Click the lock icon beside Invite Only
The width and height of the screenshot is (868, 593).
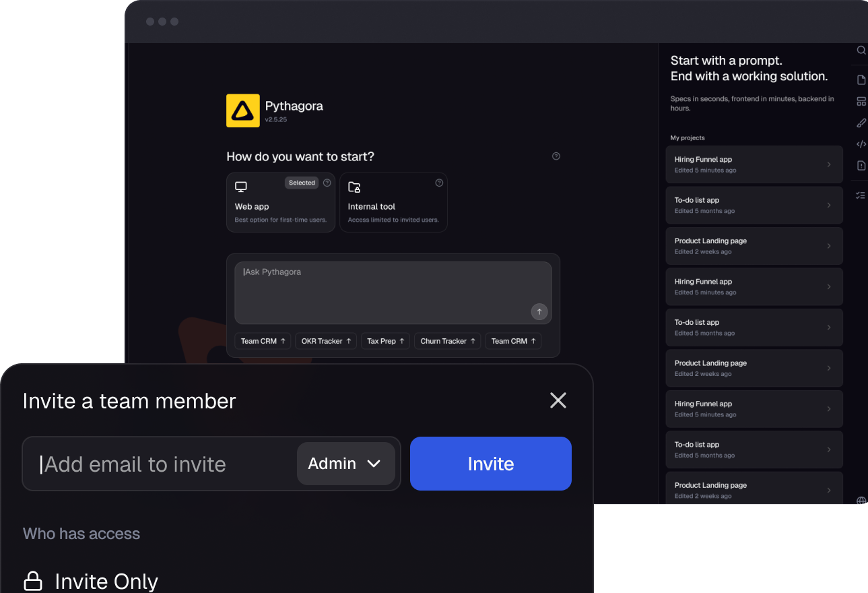coord(33,581)
